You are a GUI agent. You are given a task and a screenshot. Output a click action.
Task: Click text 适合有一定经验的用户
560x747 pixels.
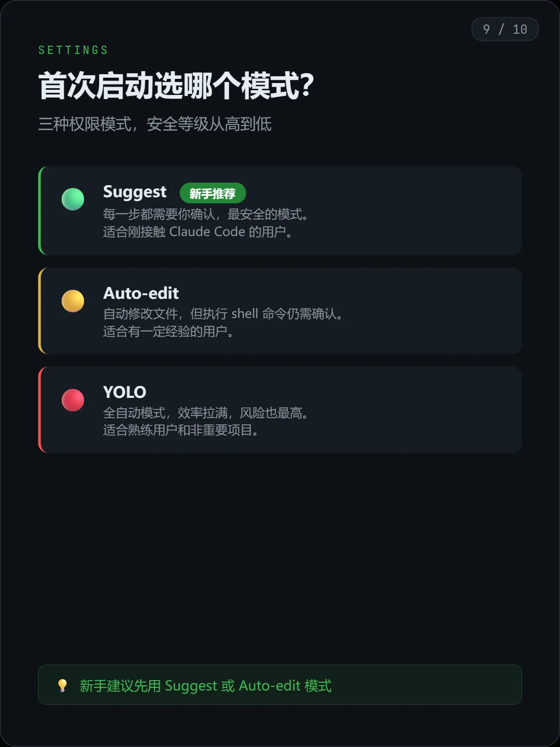coord(169,331)
